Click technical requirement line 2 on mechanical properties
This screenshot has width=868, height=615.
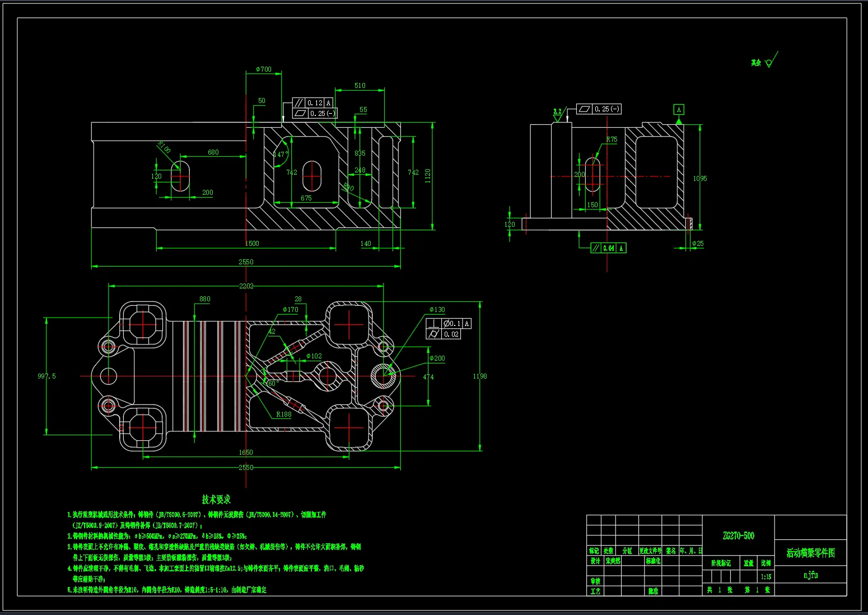coord(157,536)
